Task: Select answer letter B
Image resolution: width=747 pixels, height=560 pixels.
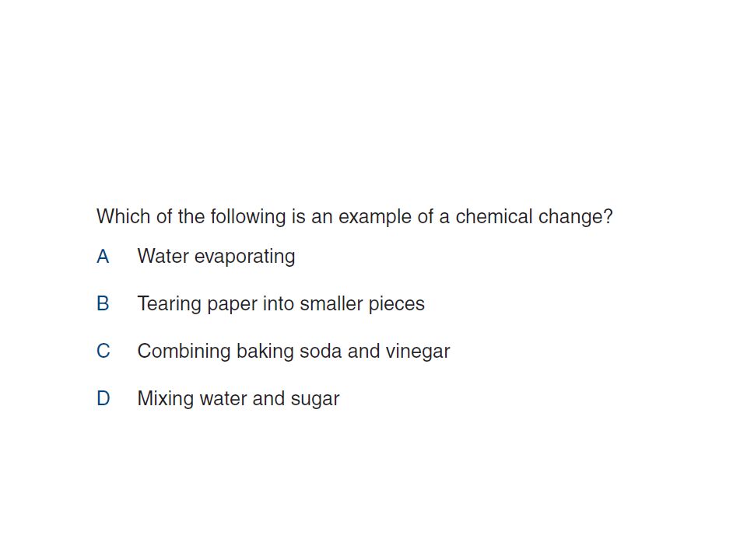Action: click(x=103, y=304)
